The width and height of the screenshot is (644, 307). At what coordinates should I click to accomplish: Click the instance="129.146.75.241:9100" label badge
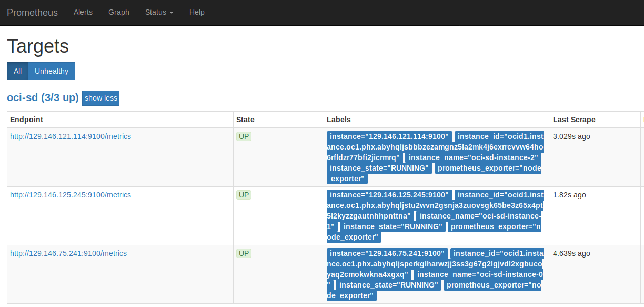(x=387, y=253)
